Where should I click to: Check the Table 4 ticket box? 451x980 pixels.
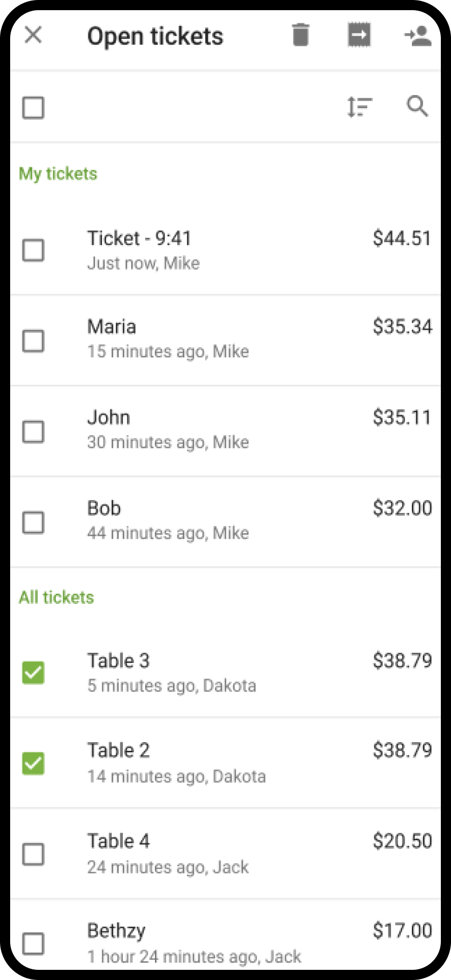tap(34, 854)
